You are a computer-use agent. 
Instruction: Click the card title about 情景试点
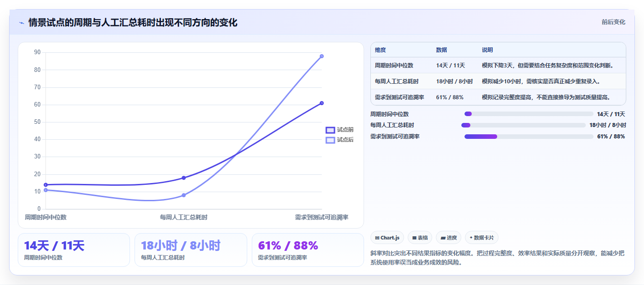[133, 22]
